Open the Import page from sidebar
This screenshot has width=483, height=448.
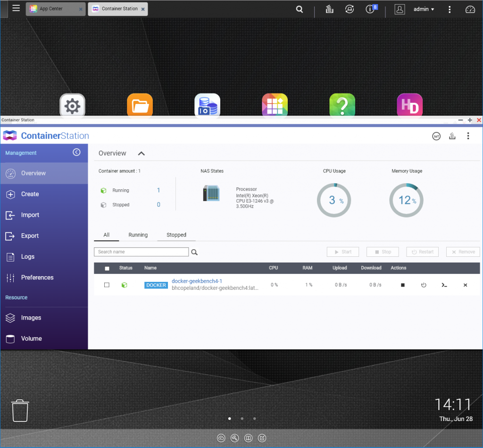pyautogui.click(x=44, y=215)
